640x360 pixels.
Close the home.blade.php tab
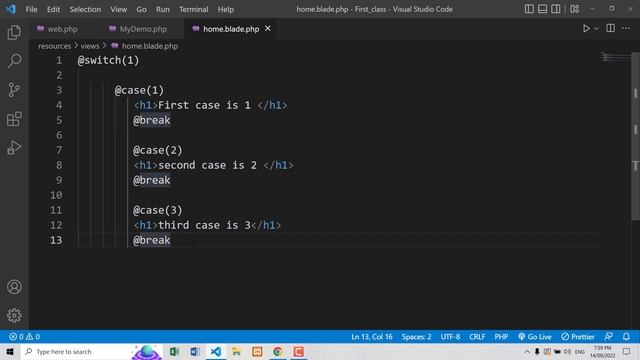click(x=268, y=29)
